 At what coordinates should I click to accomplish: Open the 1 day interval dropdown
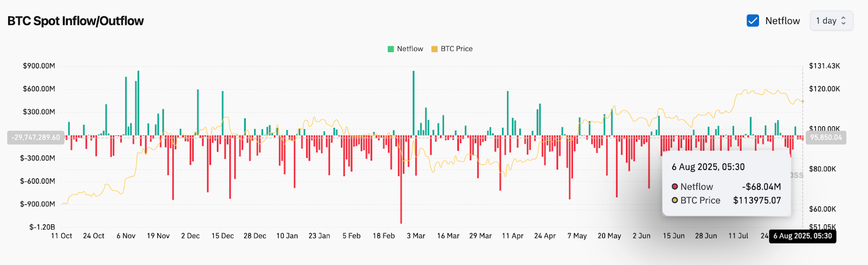point(831,21)
